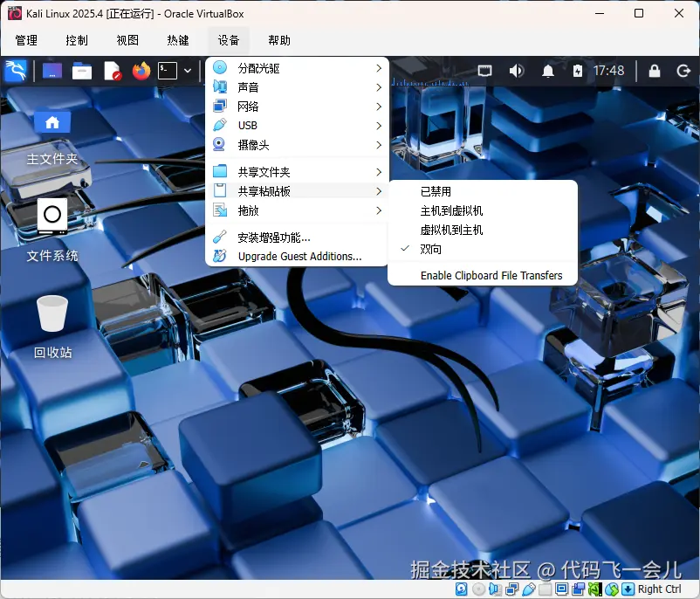The width and height of the screenshot is (700, 599).
Task: Click the green CPU execution status icon
Action: (x=594, y=589)
